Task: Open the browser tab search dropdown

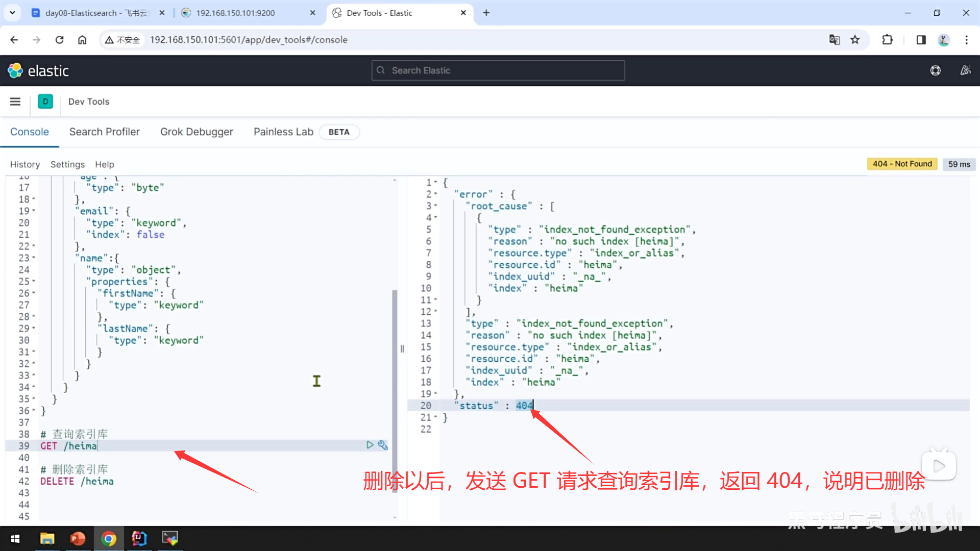Action: [x=12, y=13]
